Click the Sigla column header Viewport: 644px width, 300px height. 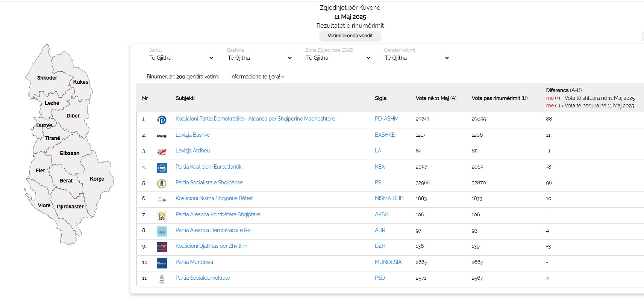point(380,98)
